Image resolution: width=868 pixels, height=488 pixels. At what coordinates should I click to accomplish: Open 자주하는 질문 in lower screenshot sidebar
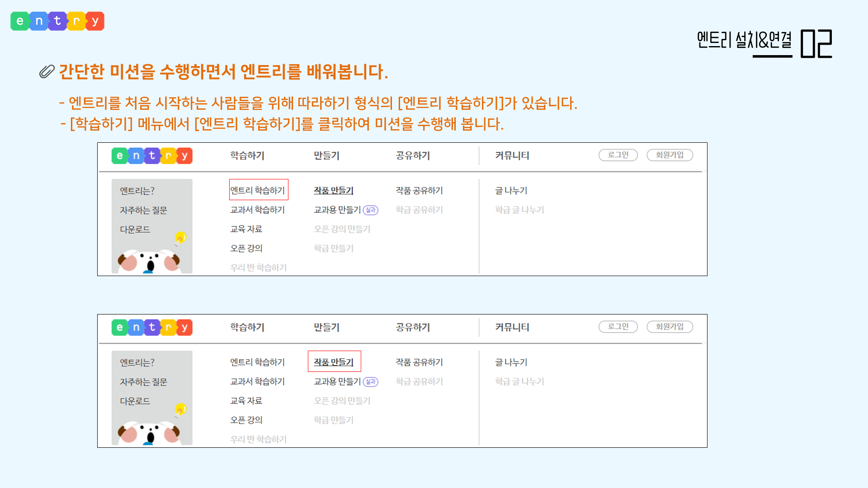143,382
